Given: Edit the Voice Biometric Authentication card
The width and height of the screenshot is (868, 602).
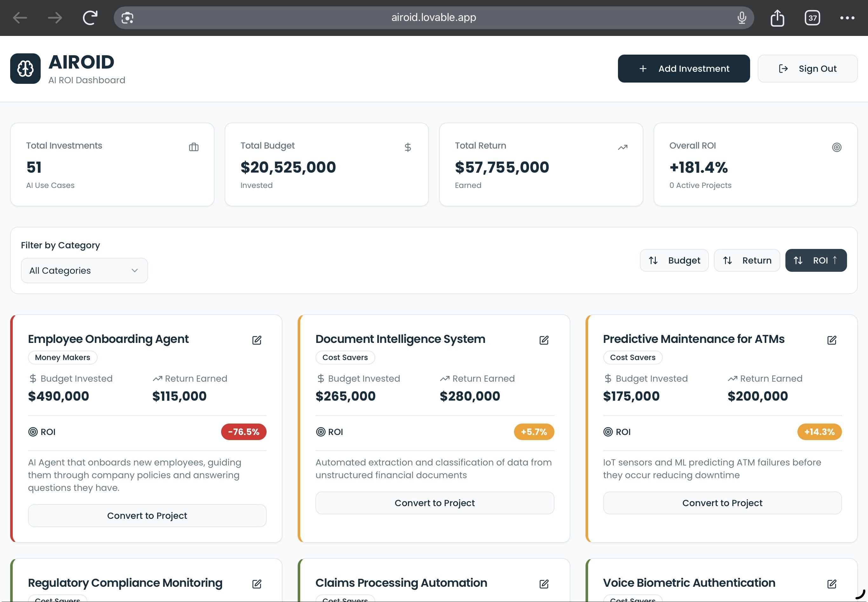Looking at the screenshot, I should (832, 584).
